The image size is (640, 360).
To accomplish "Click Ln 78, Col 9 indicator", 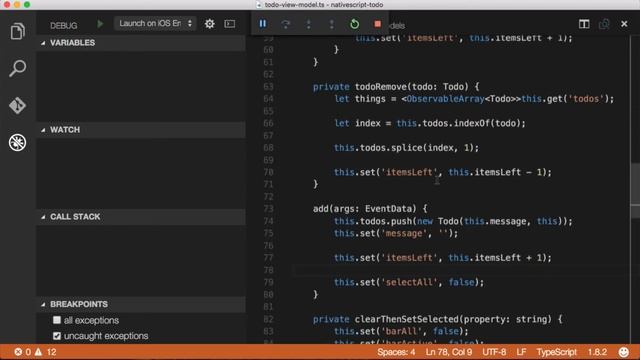I will tap(449, 352).
